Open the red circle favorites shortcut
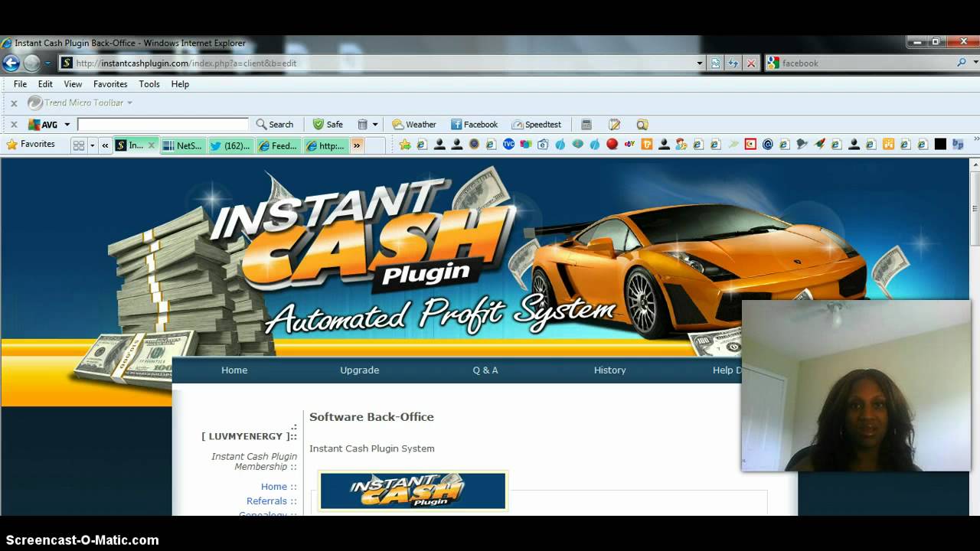This screenshot has height=551, width=980. [x=612, y=145]
